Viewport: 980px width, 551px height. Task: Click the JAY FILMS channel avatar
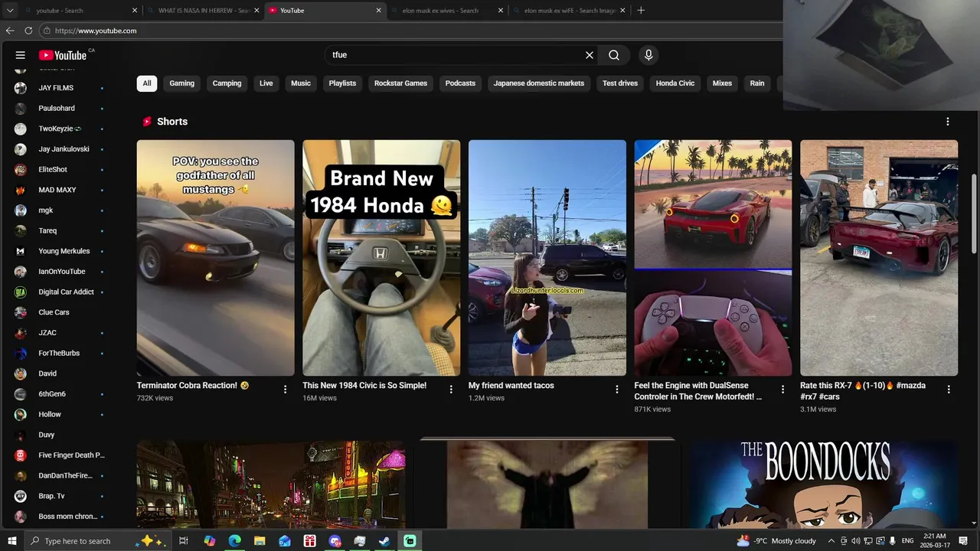(21, 88)
